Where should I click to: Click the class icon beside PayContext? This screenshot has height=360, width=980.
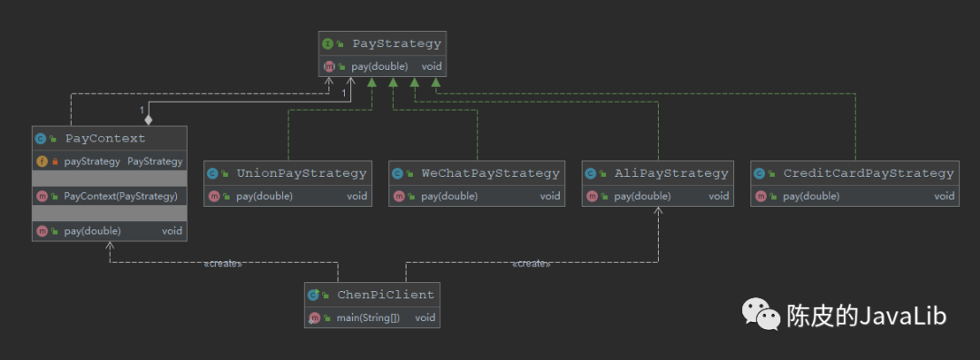[x=41, y=139]
